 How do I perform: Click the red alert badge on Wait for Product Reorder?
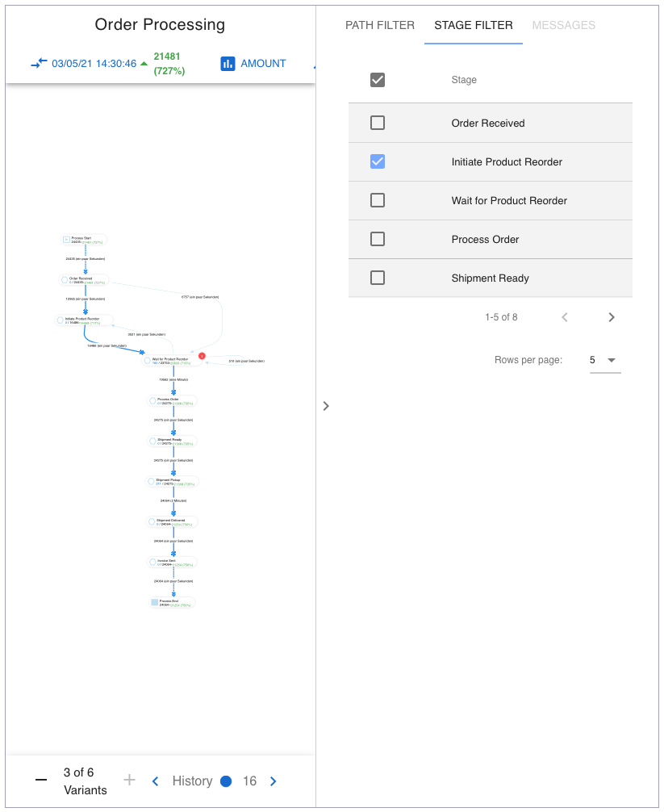pyautogui.click(x=202, y=356)
